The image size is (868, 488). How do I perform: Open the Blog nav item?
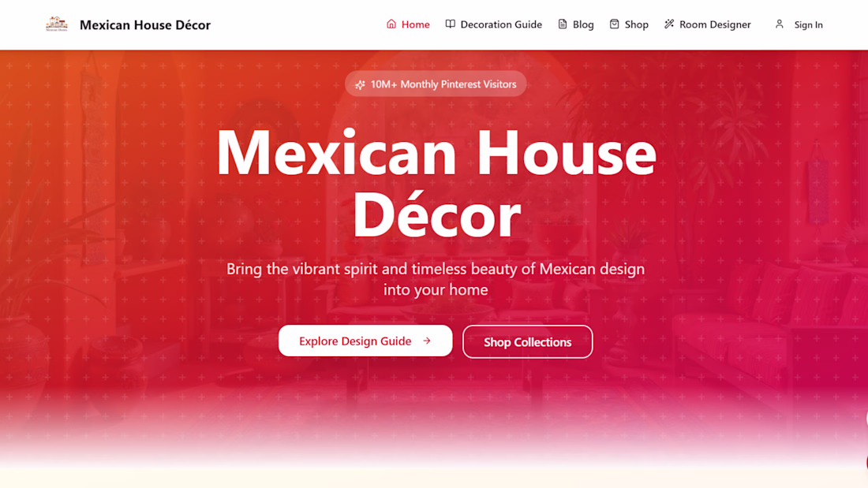pos(576,24)
